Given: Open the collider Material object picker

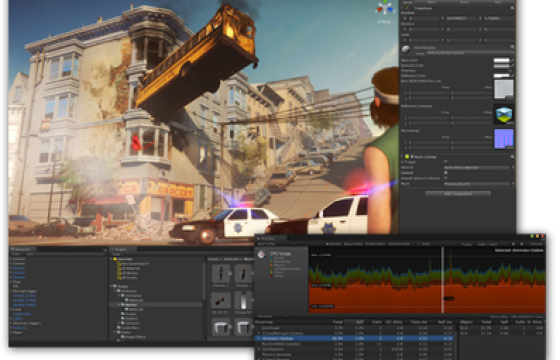Looking at the screenshot, I should click(513, 167).
